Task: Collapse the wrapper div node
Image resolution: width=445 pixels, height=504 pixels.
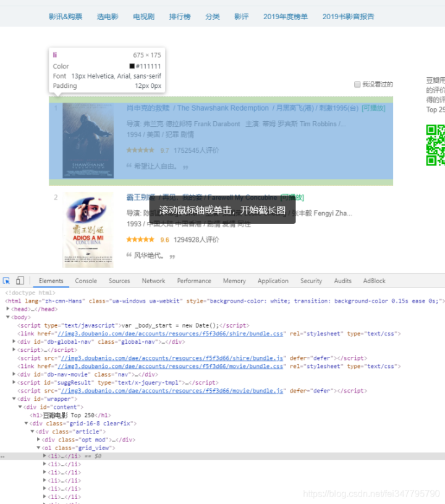Action: tap(14, 399)
